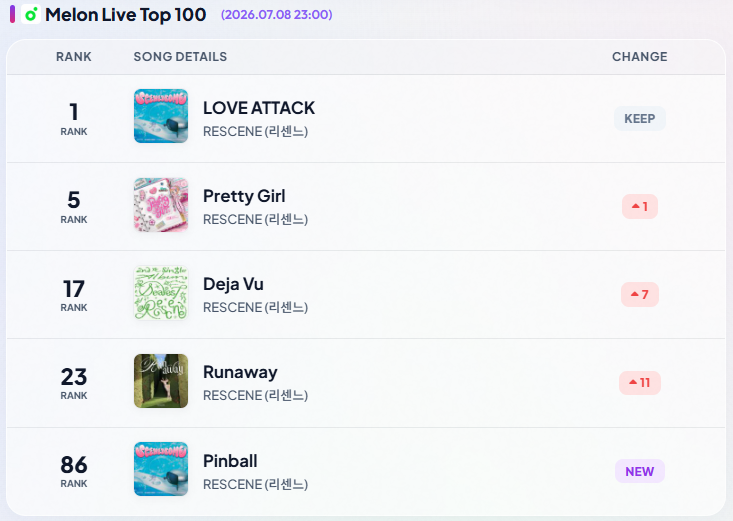Open LOVE ATTACK album cover thumbnail
733x521 pixels.
(x=161, y=116)
